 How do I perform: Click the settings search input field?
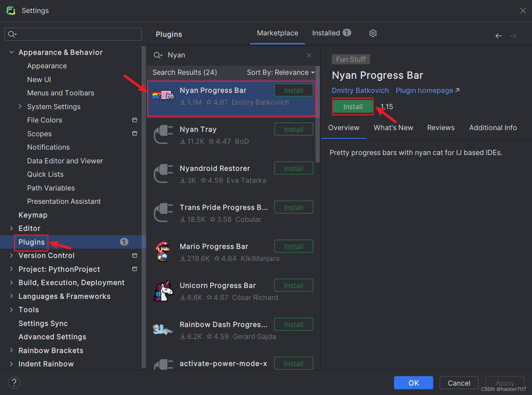coord(73,34)
